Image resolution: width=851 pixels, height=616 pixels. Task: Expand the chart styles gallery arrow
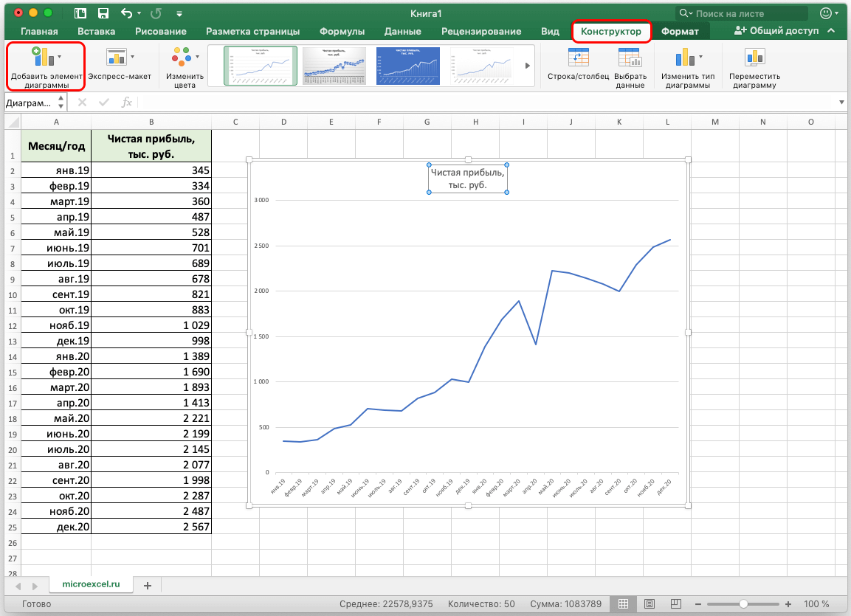pyautogui.click(x=527, y=66)
